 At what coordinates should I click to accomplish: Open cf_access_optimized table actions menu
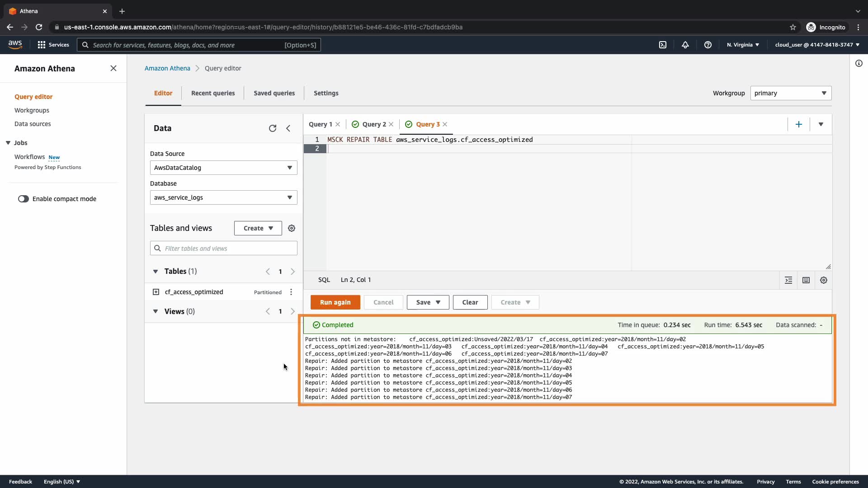coord(291,292)
